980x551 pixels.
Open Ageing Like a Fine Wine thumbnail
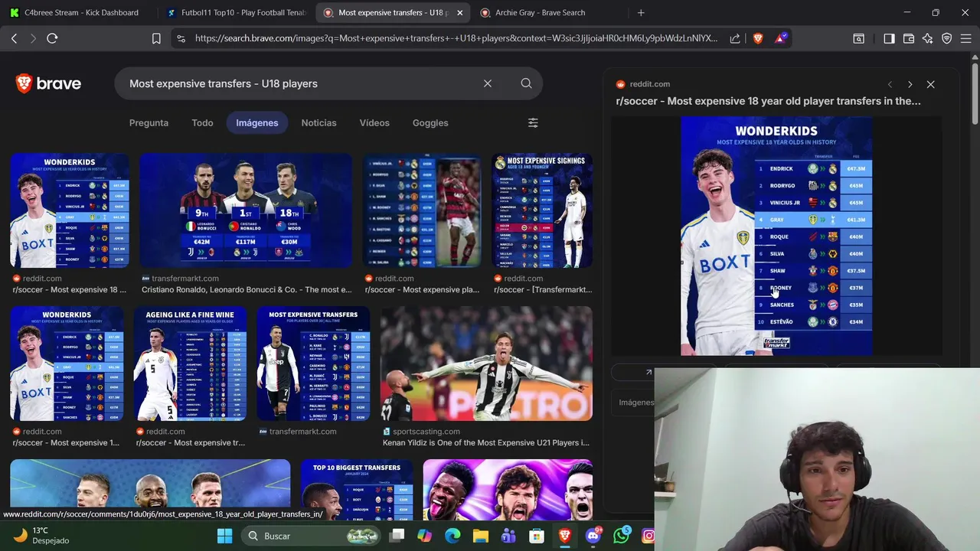tap(191, 364)
